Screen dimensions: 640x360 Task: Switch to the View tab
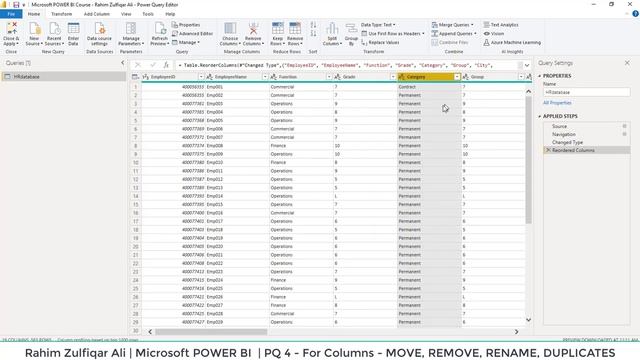tap(126, 14)
